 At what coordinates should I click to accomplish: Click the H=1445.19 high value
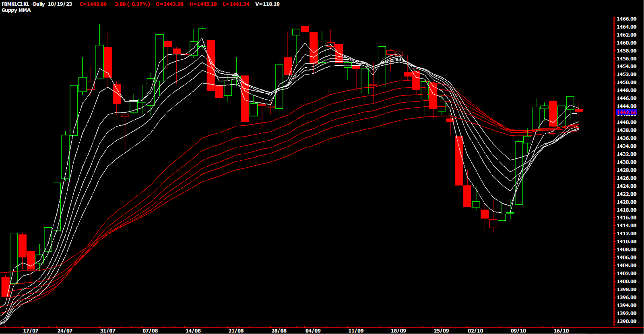[203, 4]
